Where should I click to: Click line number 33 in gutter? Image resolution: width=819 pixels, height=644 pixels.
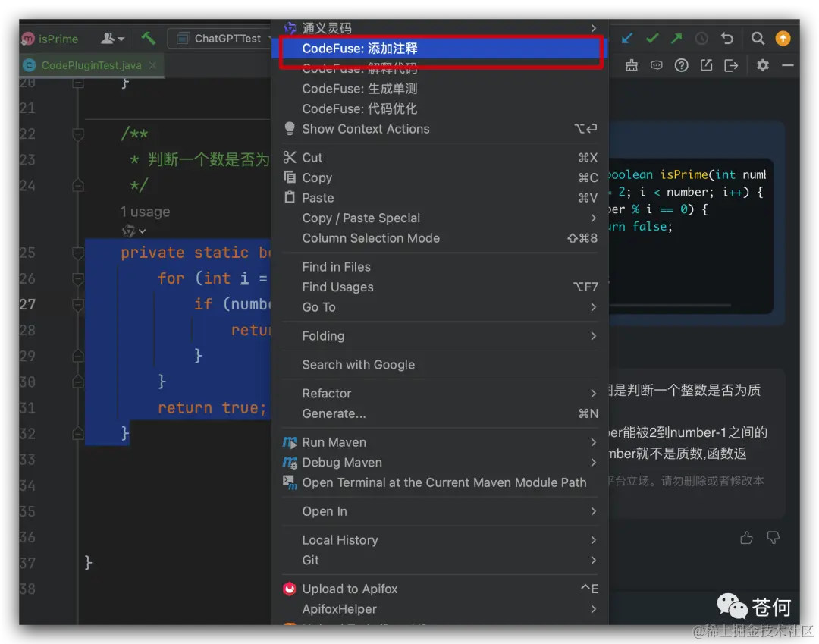coord(28,460)
